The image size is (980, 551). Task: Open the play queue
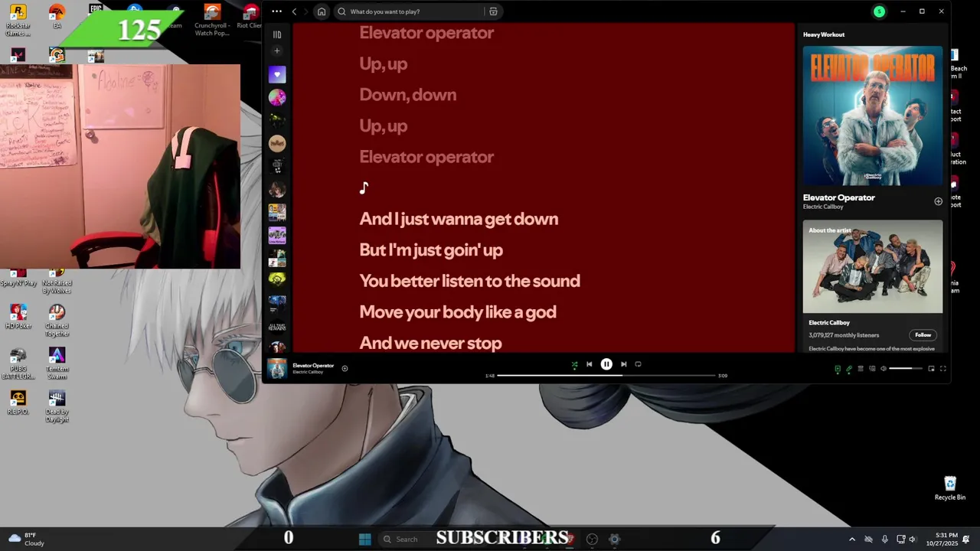pos(860,369)
